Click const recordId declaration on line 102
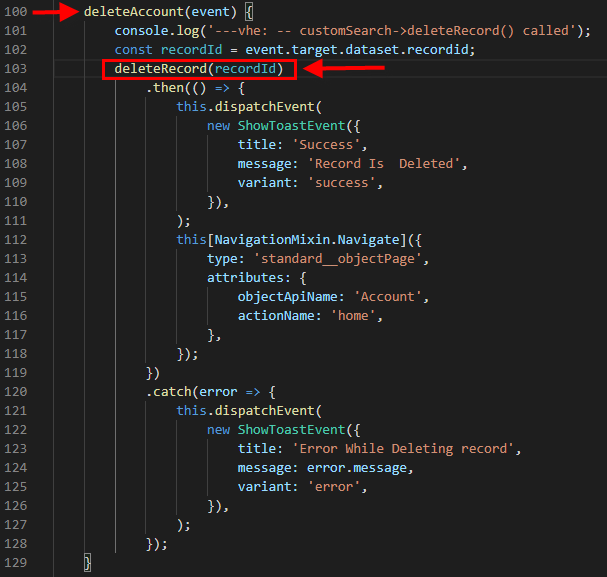The image size is (607, 577). tap(168, 50)
